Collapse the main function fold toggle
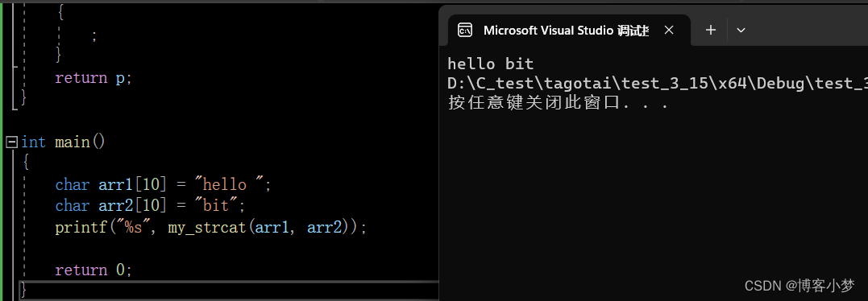 (11, 142)
